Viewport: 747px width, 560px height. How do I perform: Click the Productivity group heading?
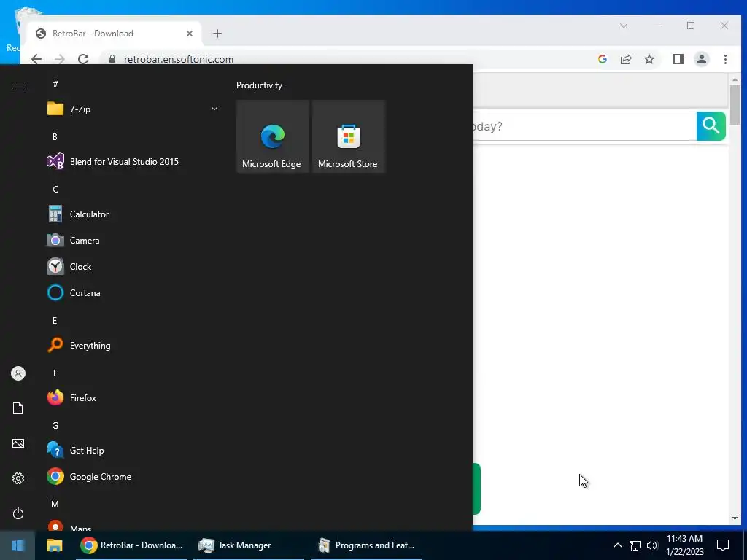259,85
